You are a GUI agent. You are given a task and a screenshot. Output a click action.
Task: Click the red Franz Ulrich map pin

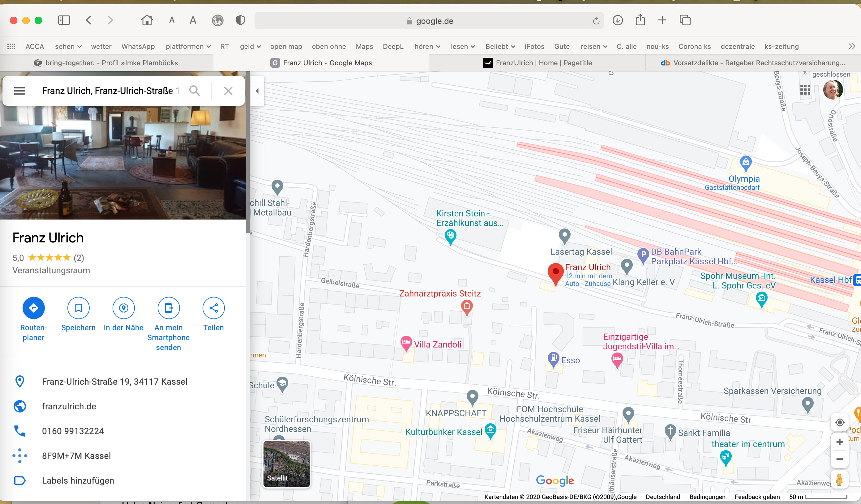point(555,274)
